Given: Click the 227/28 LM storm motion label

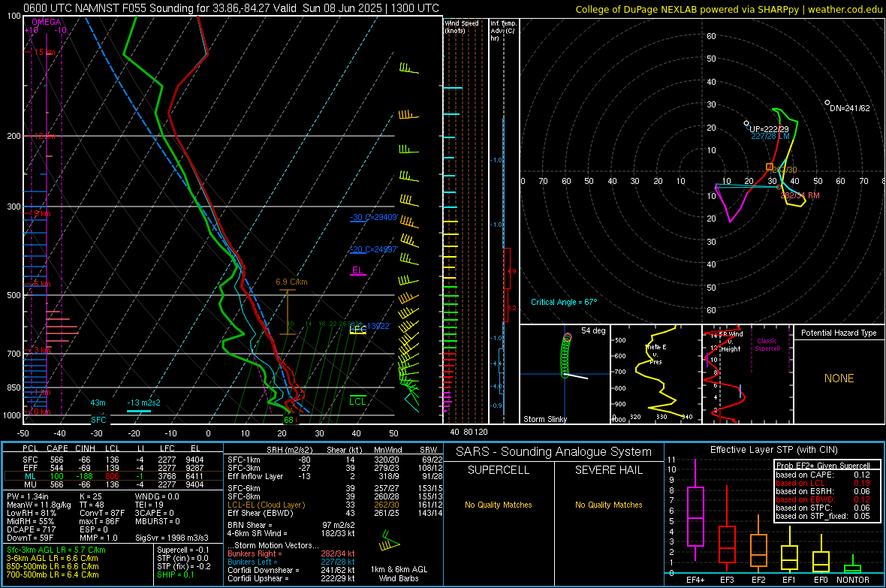Looking at the screenshot, I should 770,136.
